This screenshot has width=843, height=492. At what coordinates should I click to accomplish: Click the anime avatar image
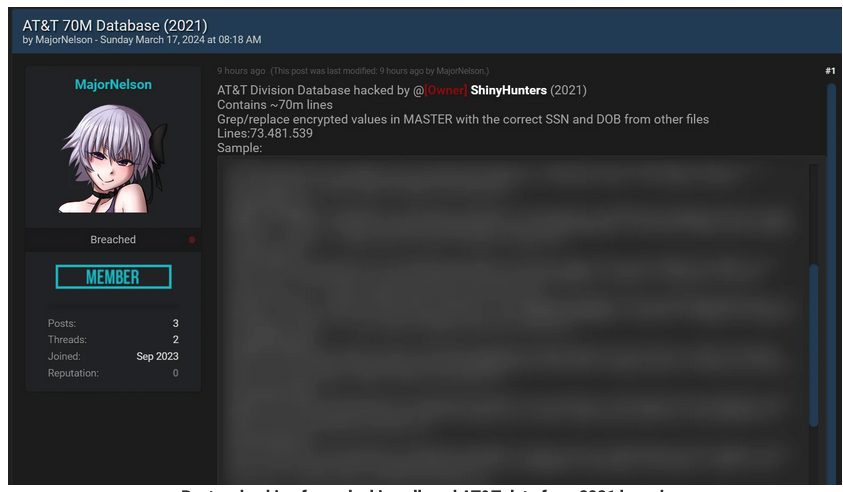tap(113, 158)
